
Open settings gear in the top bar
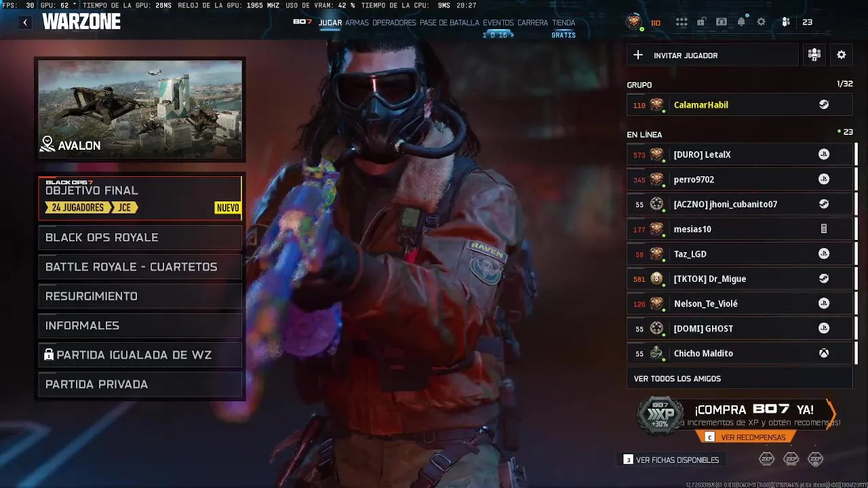(x=762, y=22)
